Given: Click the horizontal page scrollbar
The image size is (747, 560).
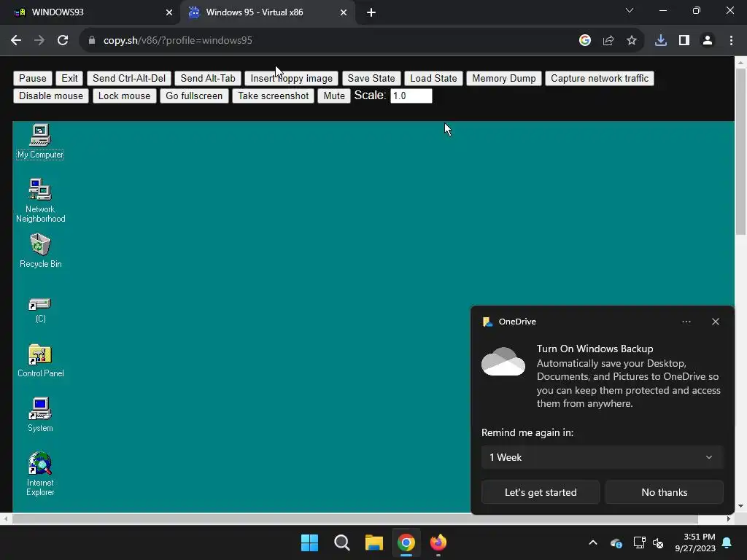Looking at the screenshot, I should [355, 518].
